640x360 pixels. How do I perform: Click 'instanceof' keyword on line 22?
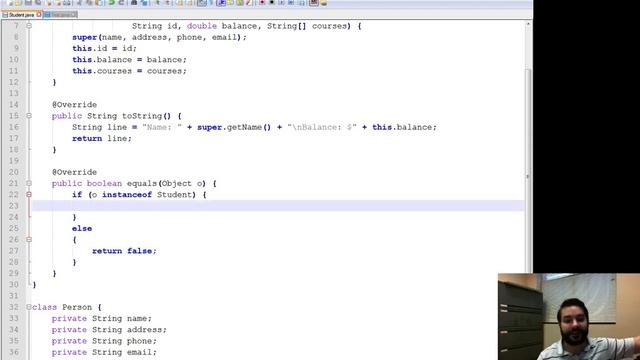[127, 195]
